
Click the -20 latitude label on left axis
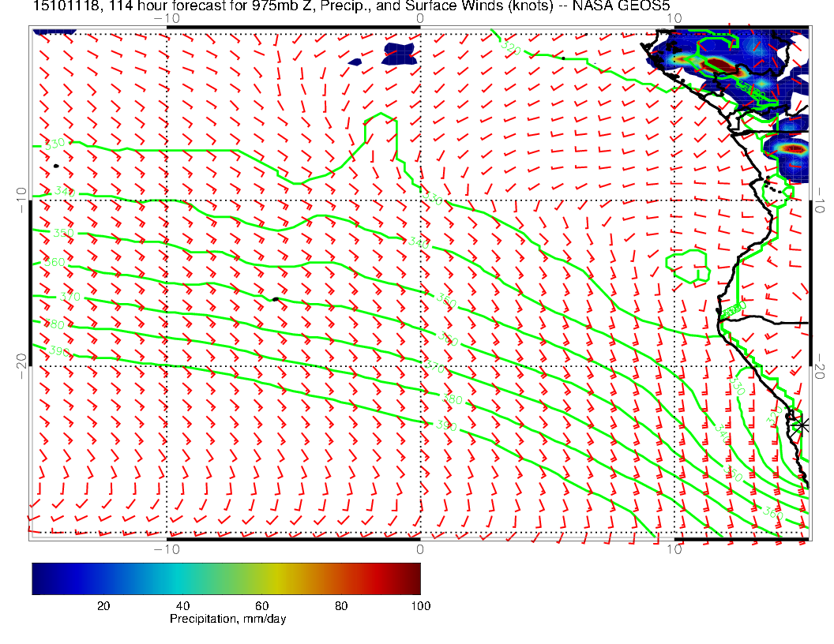pos(21,361)
